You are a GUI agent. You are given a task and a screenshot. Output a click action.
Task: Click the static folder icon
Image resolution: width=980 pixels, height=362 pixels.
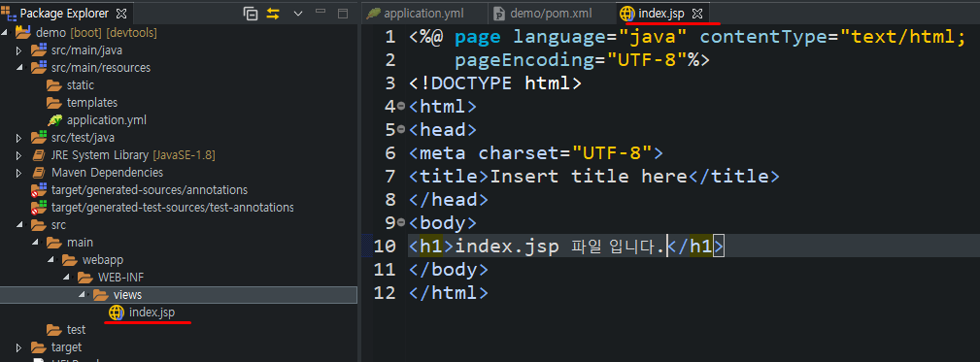53,84
